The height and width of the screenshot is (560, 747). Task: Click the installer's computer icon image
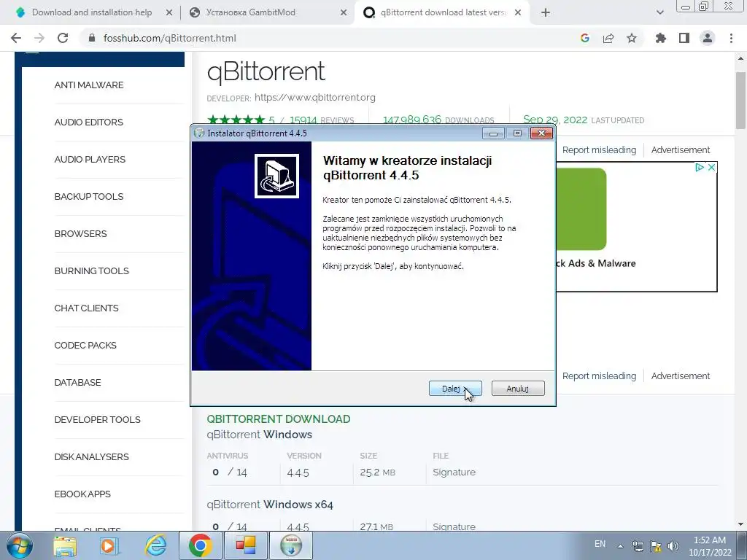pyautogui.click(x=276, y=176)
